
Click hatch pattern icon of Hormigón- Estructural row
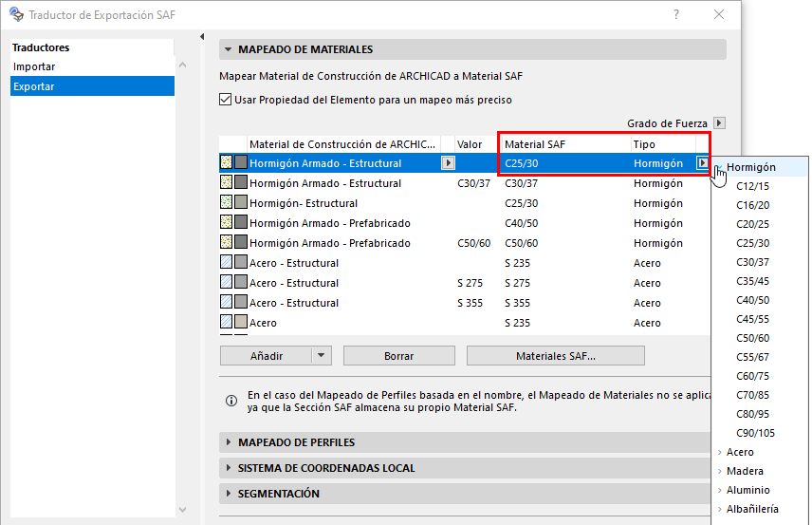pos(227,202)
